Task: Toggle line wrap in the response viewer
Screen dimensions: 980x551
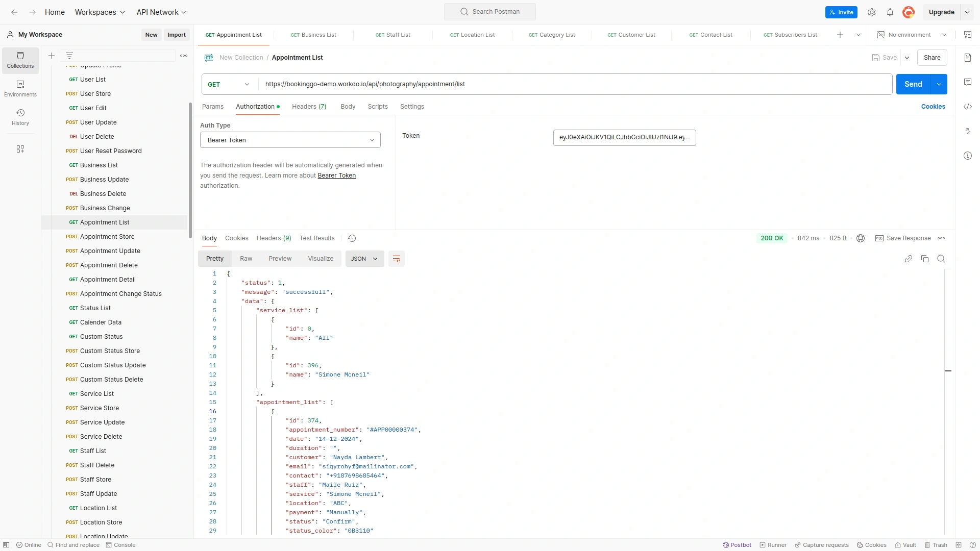Action: click(x=397, y=259)
